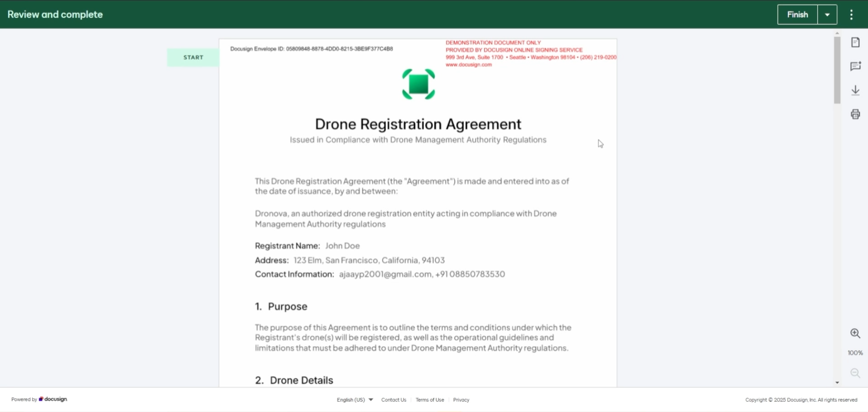The height and width of the screenshot is (412, 868).
Task: Click the scrollbar down arrow
Action: pos(837,382)
